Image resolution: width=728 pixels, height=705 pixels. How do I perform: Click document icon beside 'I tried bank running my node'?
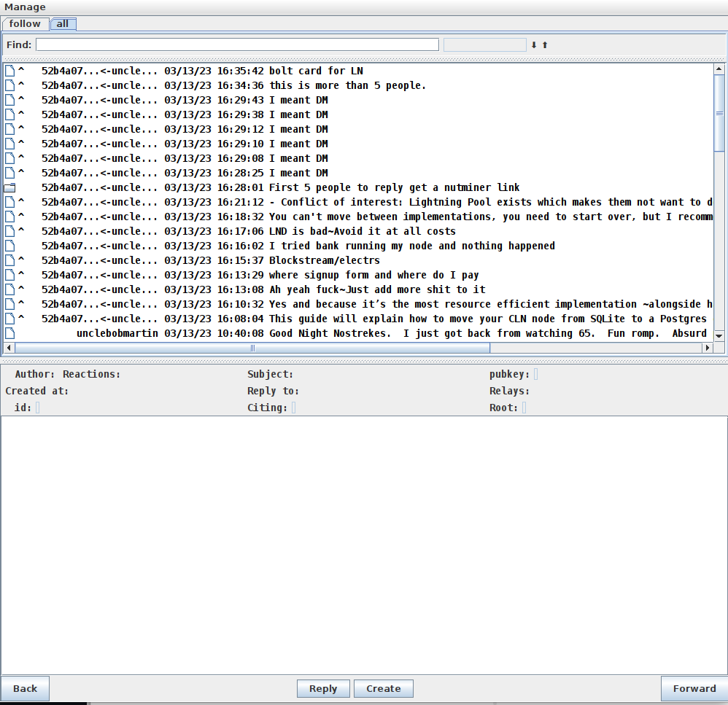point(9,246)
